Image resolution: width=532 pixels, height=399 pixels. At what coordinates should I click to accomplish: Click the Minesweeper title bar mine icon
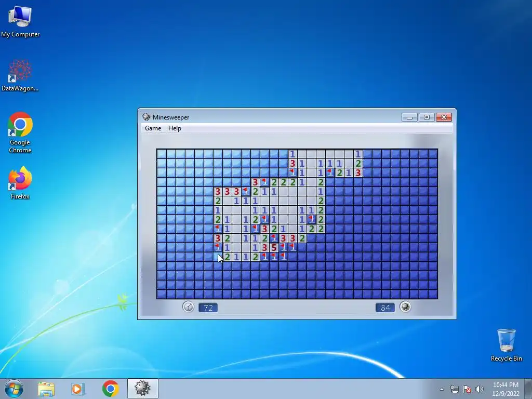point(146,117)
